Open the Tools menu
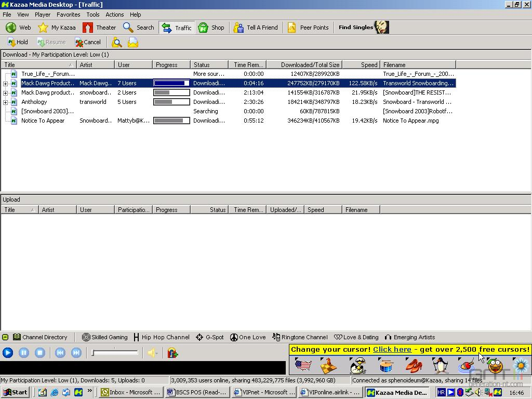This screenshot has width=532, height=399. click(92, 15)
